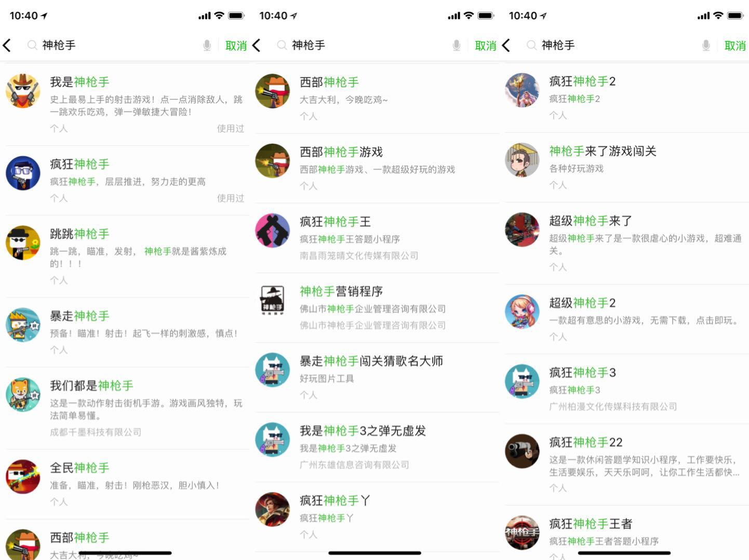
Task: Focus the 神枪手 search field in middle screen
Action: (369, 46)
